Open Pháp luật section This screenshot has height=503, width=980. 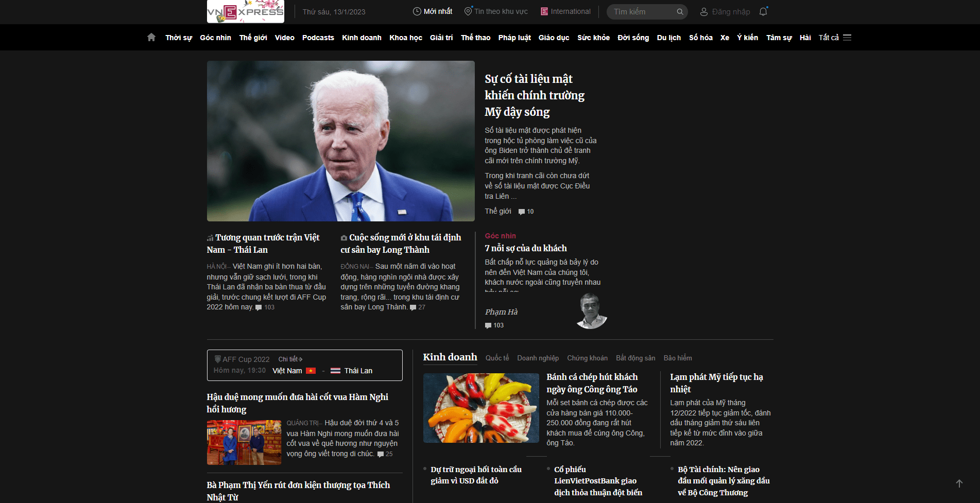514,38
